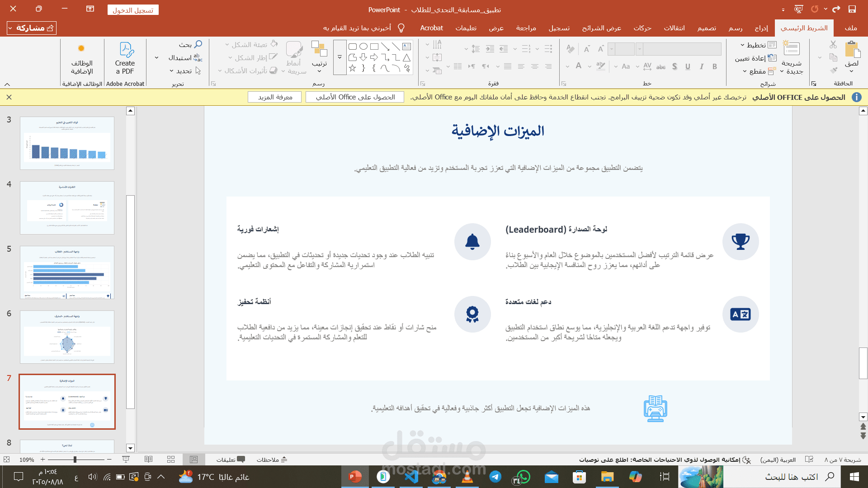Open the font size combo box

coord(622,49)
